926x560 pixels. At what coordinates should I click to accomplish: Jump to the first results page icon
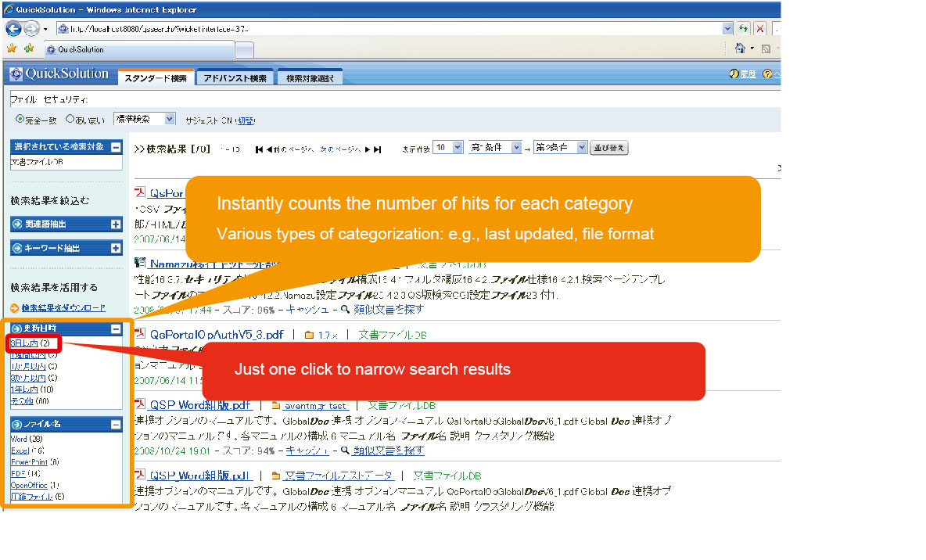[259, 149]
